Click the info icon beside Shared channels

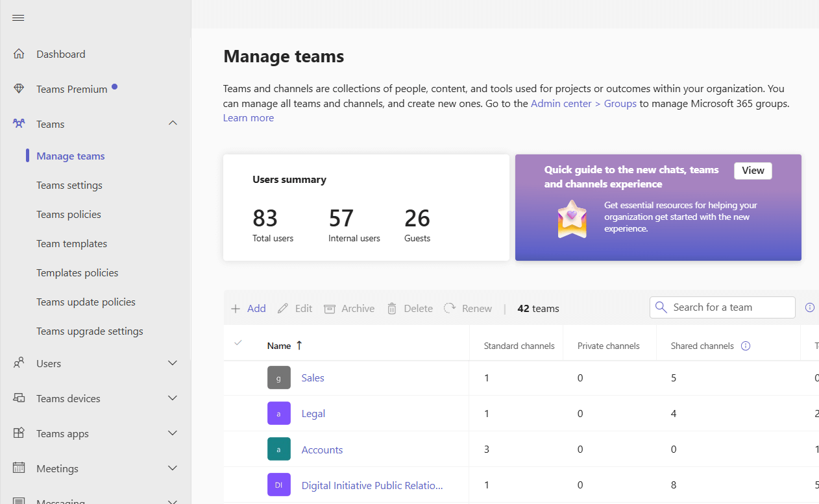(x=745, y=346)
